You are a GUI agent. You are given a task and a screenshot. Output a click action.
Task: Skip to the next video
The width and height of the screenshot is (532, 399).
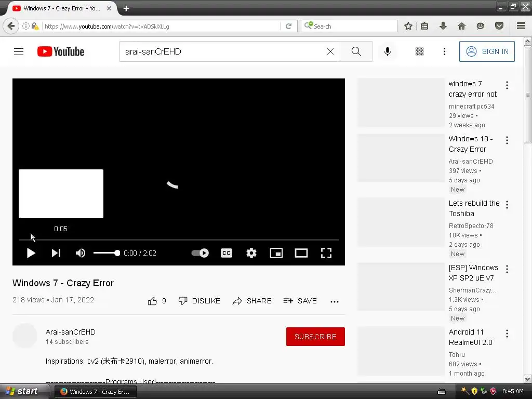(x=56, y=253)
